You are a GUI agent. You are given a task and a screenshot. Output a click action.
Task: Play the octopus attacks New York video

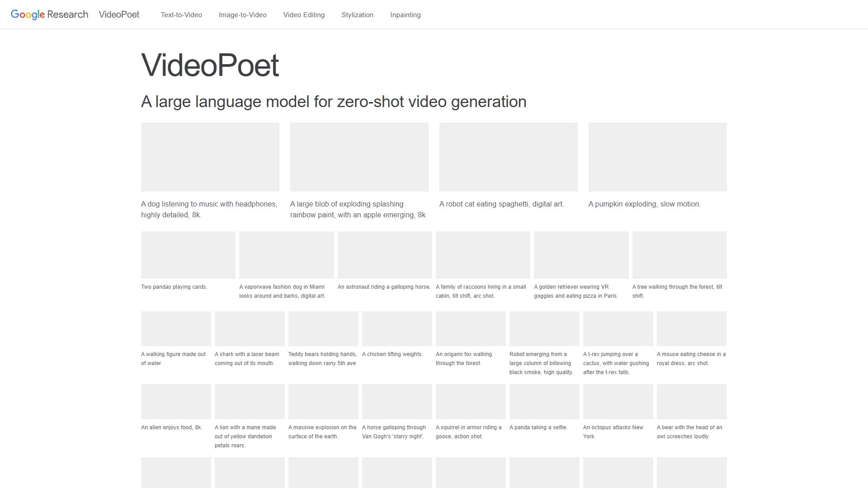point(618,402)
